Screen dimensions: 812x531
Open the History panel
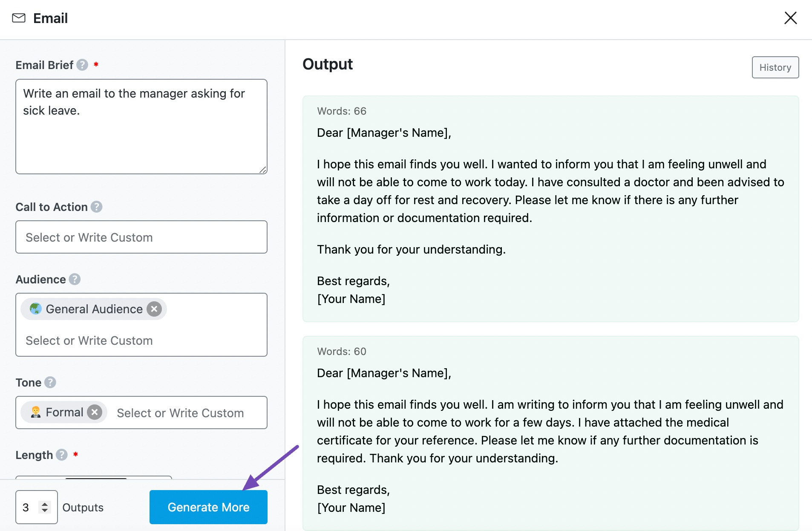[775, 67]
